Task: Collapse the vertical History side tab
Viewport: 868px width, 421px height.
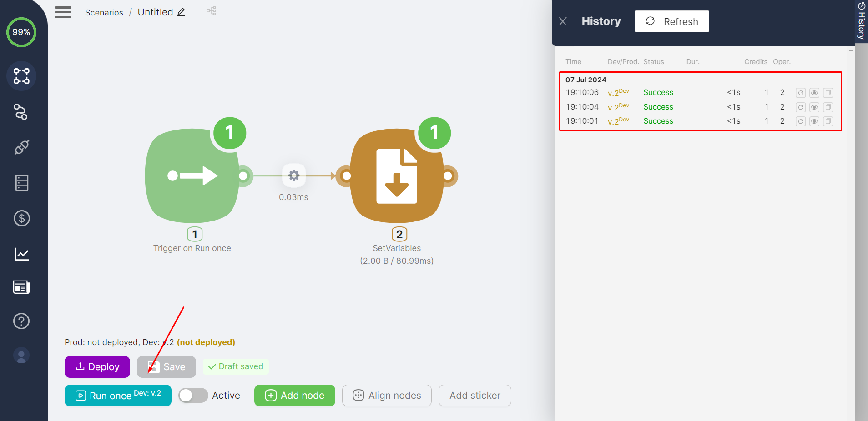Action: coord(861,20)
